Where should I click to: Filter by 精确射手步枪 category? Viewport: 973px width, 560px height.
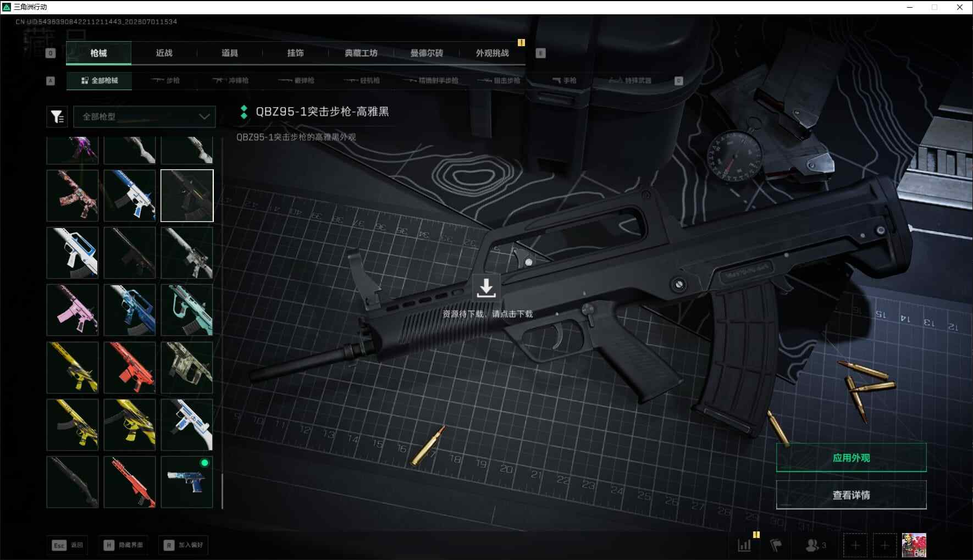(x=430, y=81)
